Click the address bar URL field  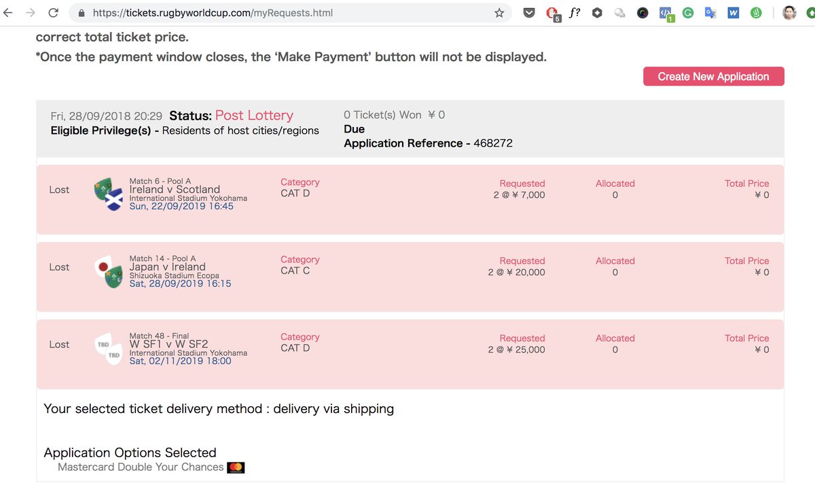pyautogui.click(x=290, y=13)
